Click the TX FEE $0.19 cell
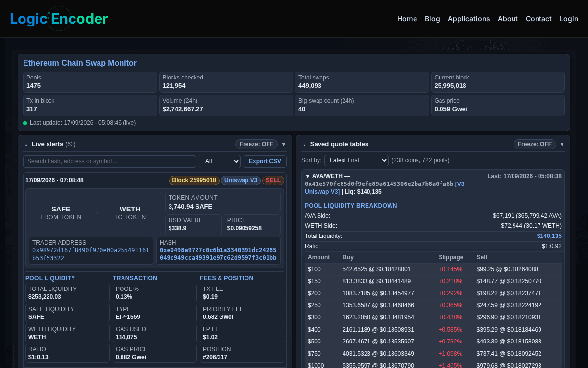588x368 pixels. pos(242,293)
